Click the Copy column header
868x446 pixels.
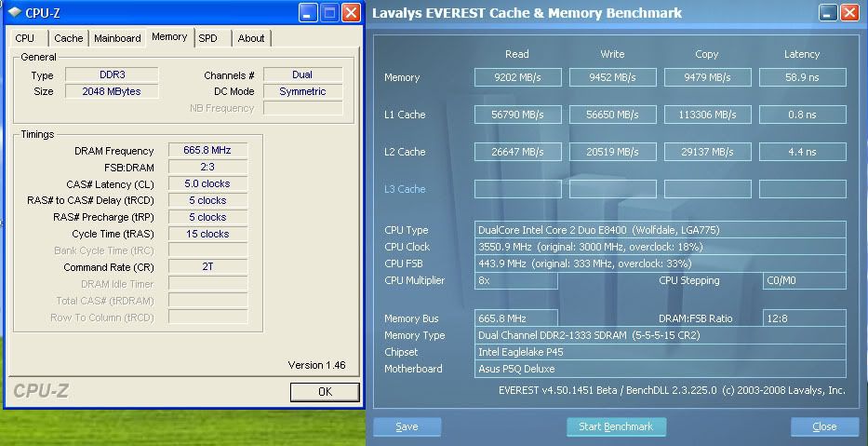pos(707,54)
